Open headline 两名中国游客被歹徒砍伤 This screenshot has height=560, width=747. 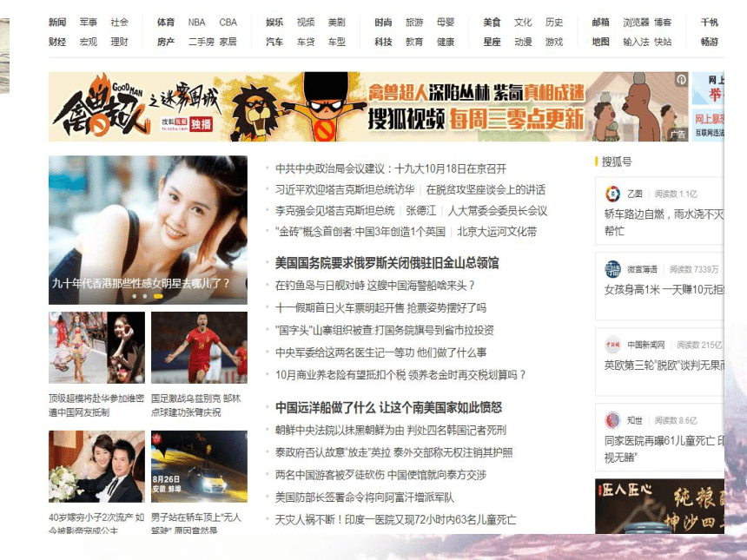click(x=380, y=475)
